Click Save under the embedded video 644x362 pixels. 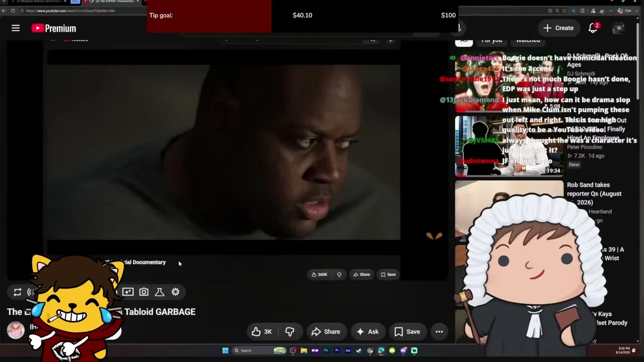tap(388, 275)
